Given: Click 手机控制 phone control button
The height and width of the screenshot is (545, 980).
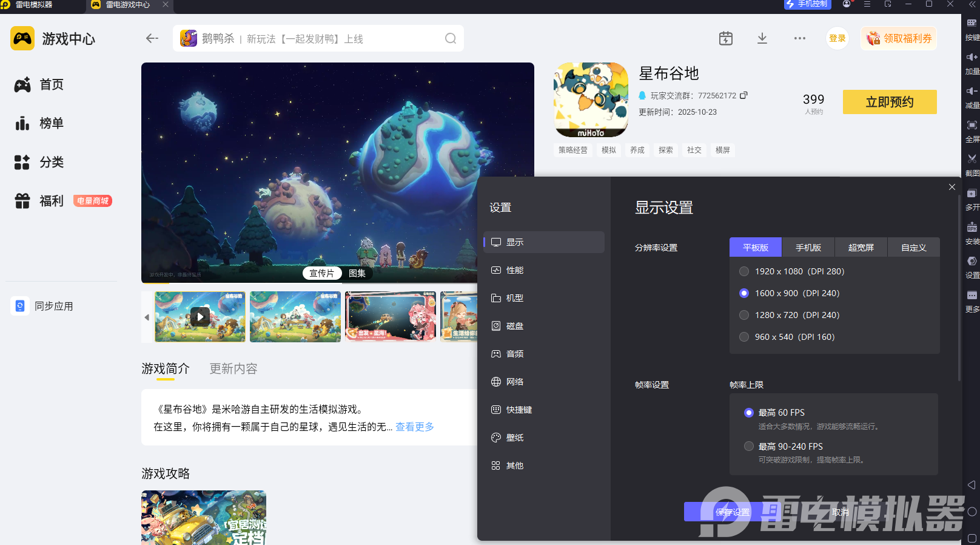Looking at the screenshot, I should click(x=807, y=4).
